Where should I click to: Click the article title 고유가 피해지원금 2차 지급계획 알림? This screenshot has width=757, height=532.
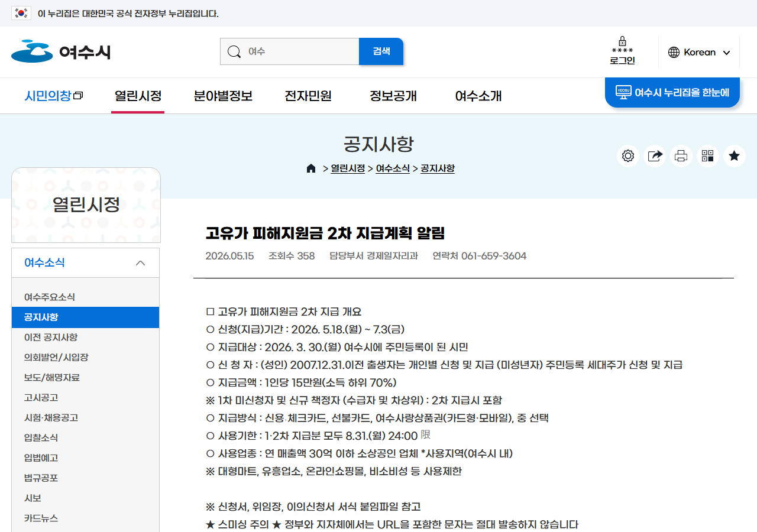(325, 233)
